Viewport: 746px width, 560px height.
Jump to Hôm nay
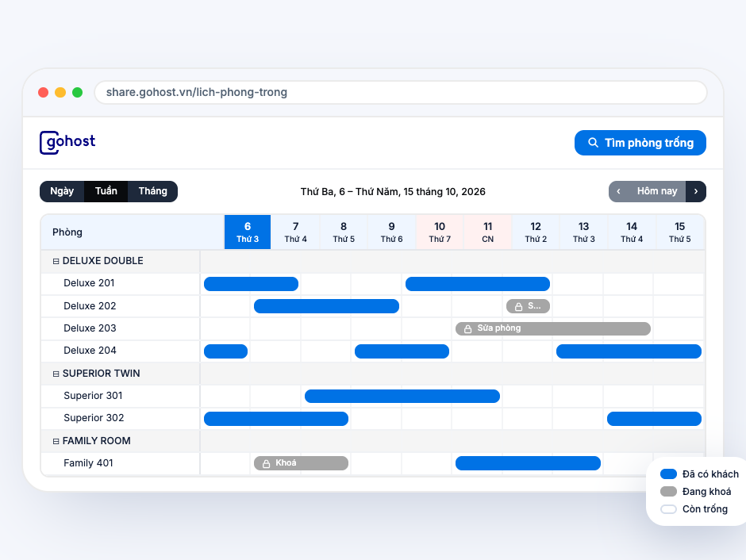(656, 192)
